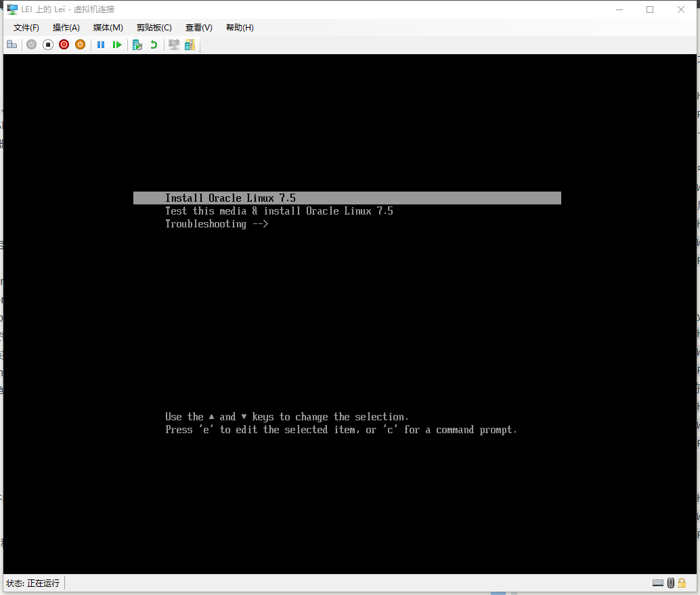Open the 媒体(M) menu
700x595 pixels.
click(x=108, y=28)
